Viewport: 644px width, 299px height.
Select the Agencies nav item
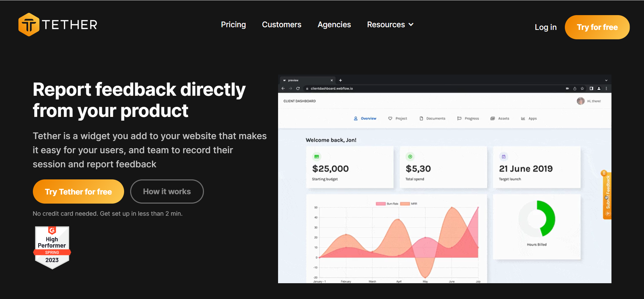(334, 25)
